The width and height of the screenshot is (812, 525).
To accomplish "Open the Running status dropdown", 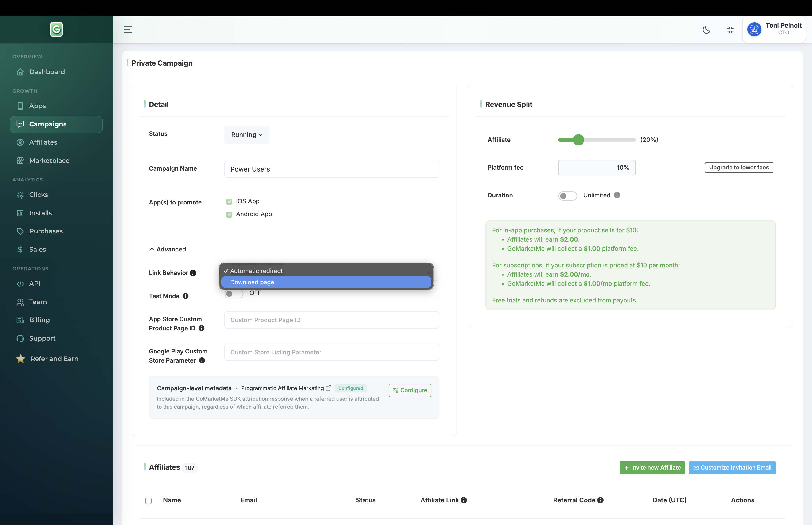I will click(x=247, y=135).
